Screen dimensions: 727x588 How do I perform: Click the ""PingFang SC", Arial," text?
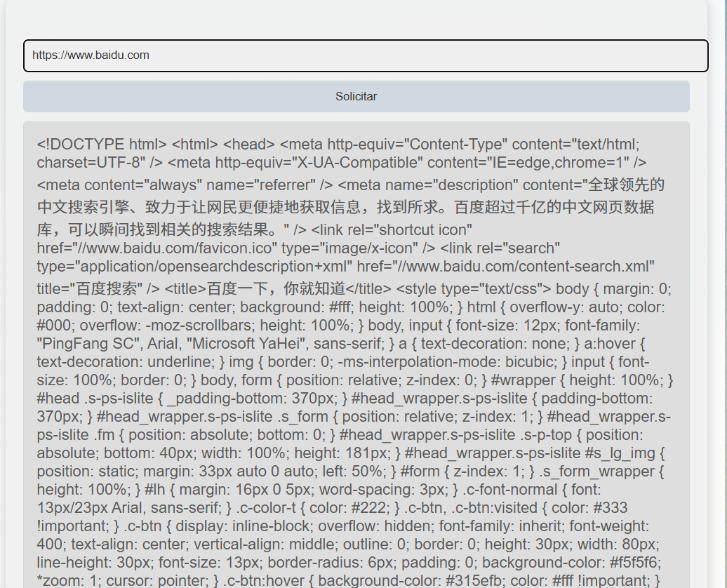tap(109, 344)
